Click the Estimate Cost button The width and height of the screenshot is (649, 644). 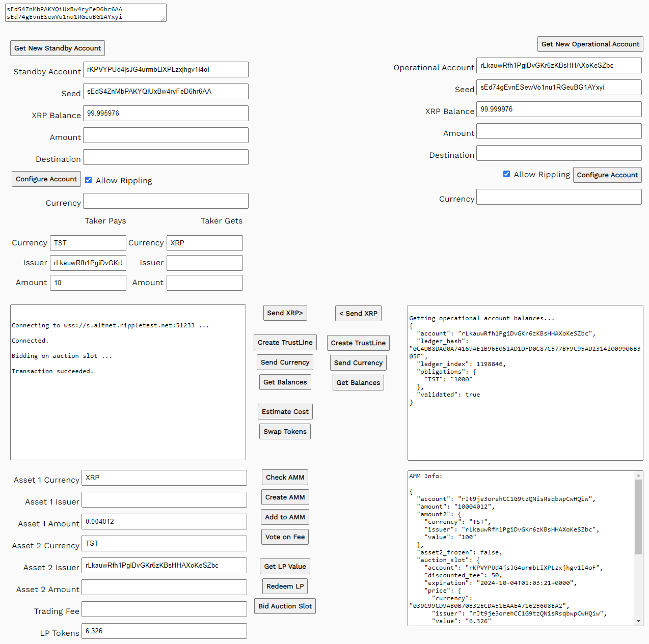click(285, 412)
